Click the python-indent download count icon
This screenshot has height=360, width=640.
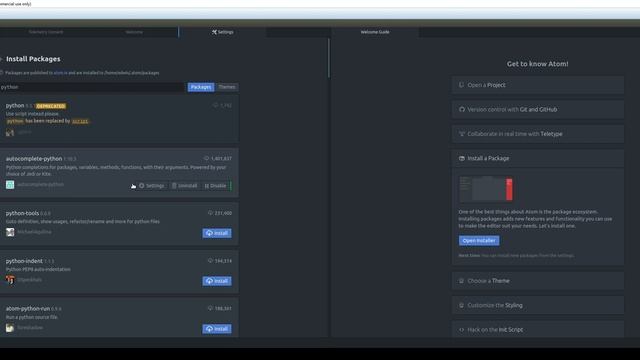[x=210, y=261]
